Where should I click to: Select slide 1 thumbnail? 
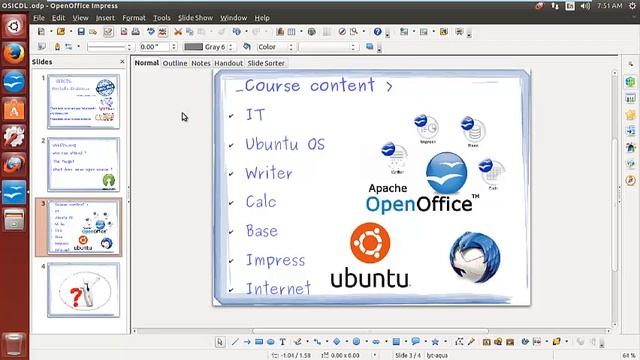pos(84,102)
